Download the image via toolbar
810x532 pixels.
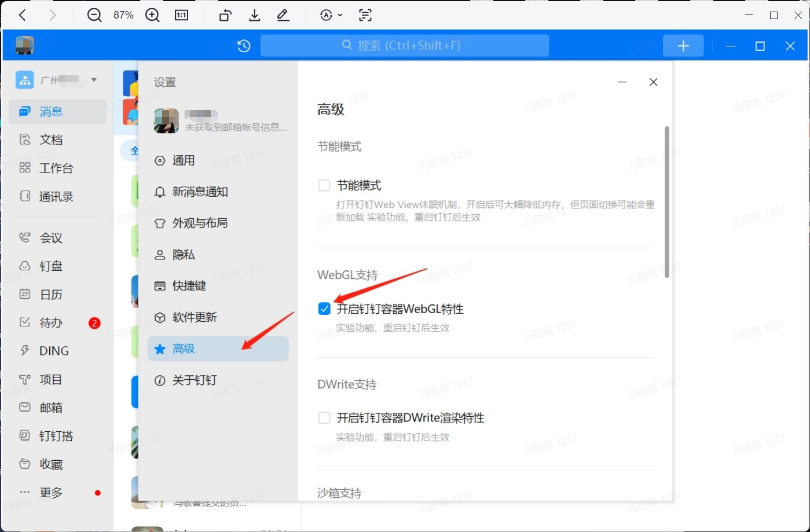[x=254, y=16]
